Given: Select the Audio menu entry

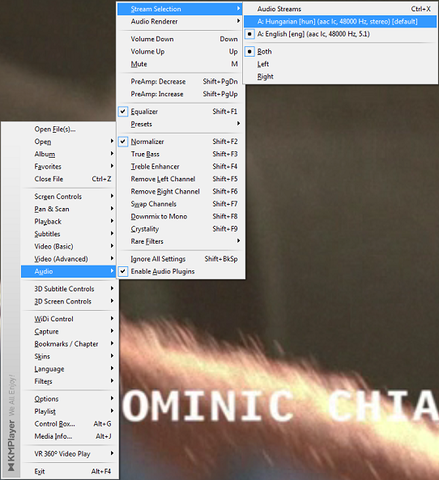Looking at the screenshot, I should pos(68,271).
